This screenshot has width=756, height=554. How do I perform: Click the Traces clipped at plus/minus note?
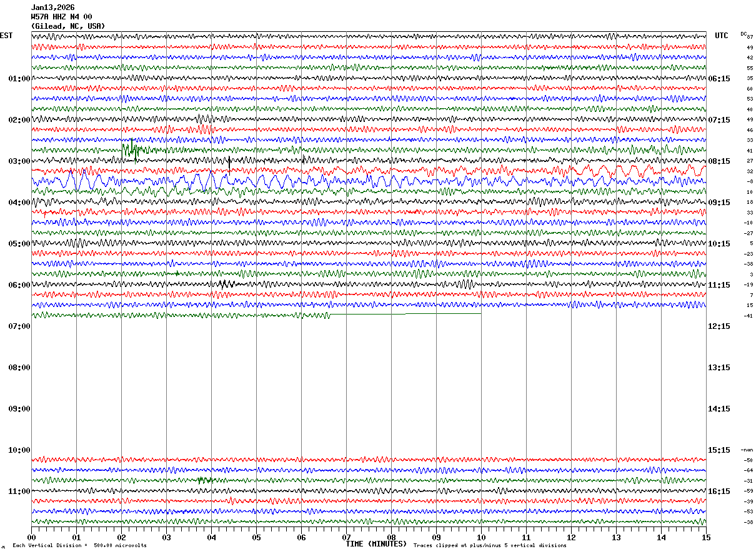pyautogui.click(x=490, y=546)
